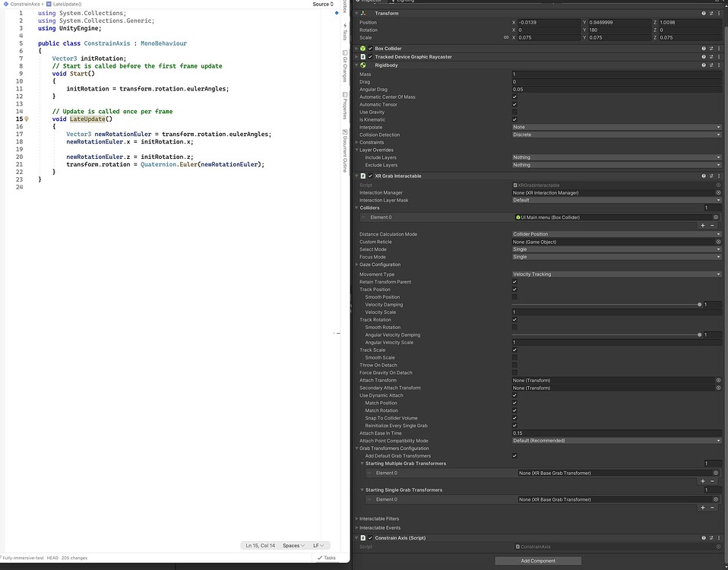Open the Movement Type dropdown
728x570 pixels.
click(x=616, y=274)
